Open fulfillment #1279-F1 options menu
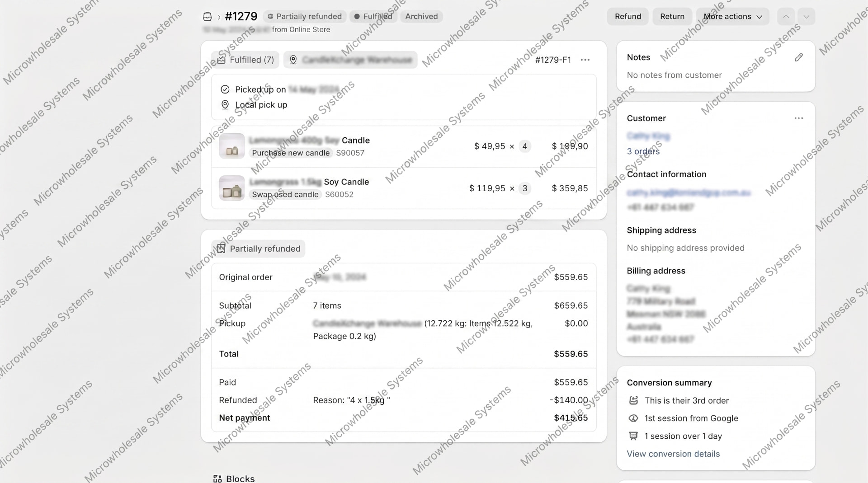 pos(585,60)
